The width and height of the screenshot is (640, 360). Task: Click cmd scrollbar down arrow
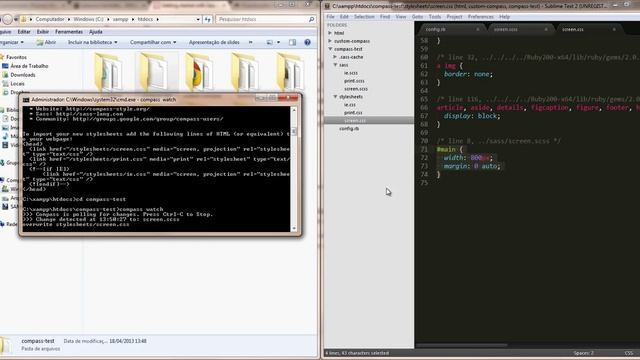click(293, 229)
